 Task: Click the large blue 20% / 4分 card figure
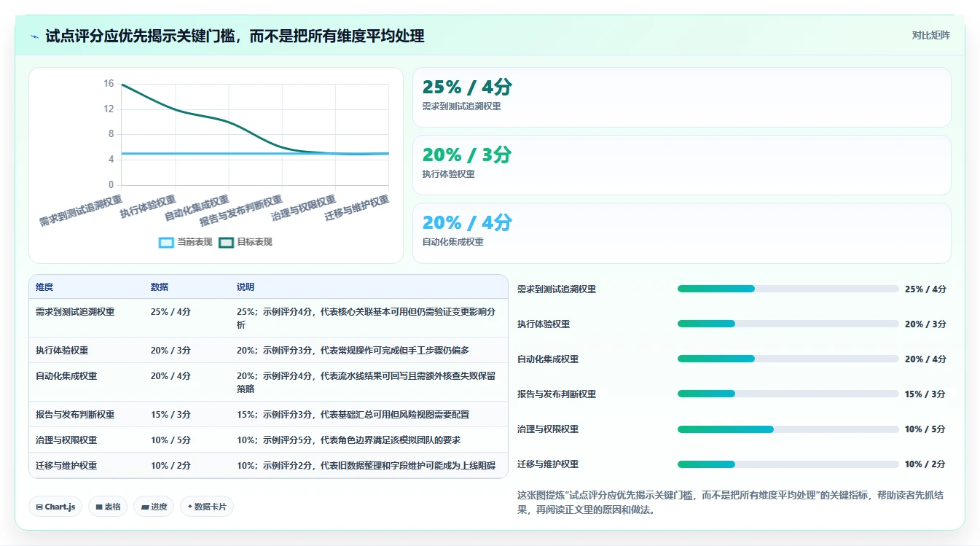467,222
